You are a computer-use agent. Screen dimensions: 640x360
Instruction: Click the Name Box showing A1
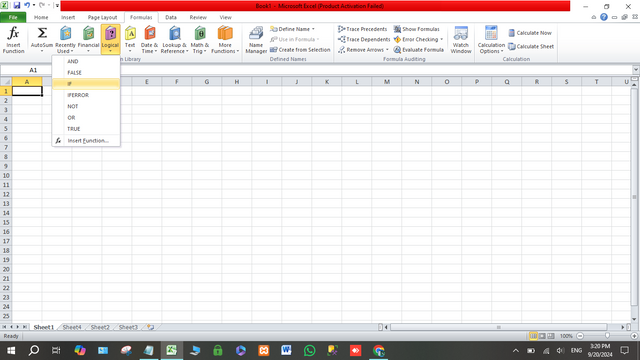(x=33, y=70)
